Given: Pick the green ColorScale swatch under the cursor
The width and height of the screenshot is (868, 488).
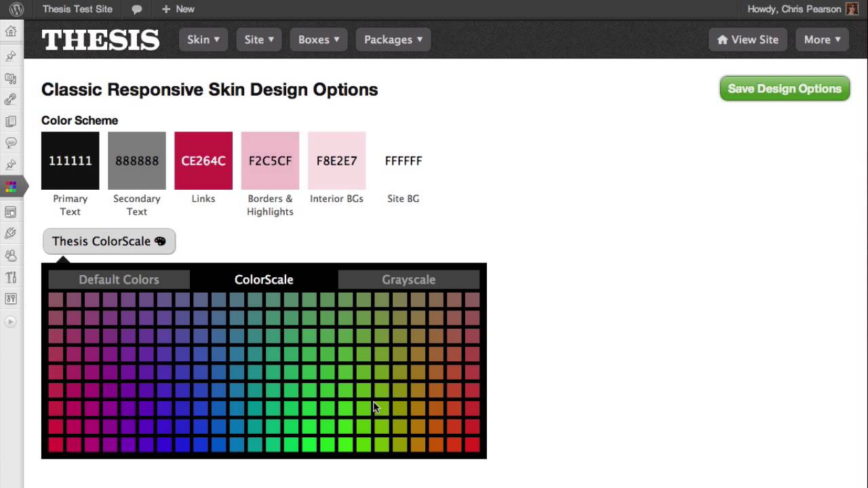Looking at the screenshot, I should click(x=381, y=408).
